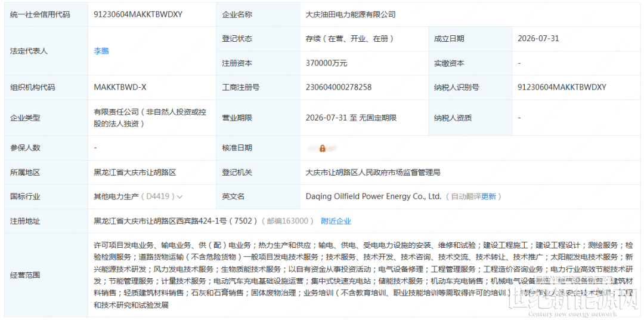Open 附近企业 nearby companies link

[336, 221]
